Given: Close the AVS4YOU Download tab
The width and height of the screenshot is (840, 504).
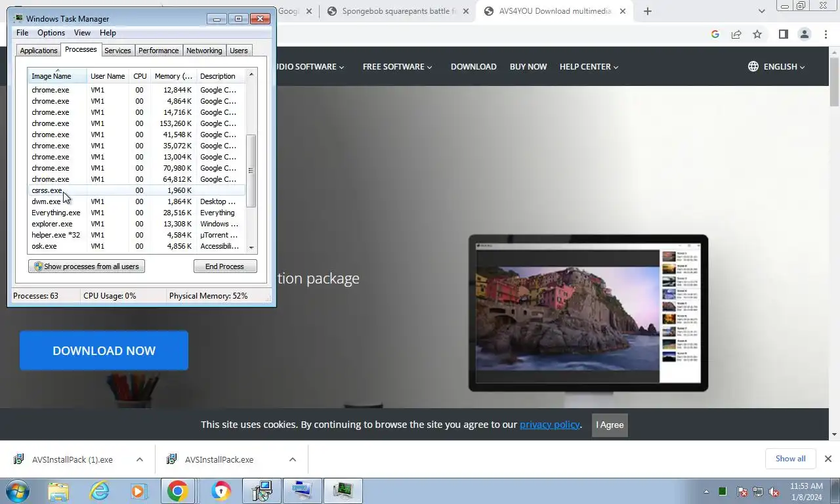Looking at the screenshot, I should coord(623,11).
